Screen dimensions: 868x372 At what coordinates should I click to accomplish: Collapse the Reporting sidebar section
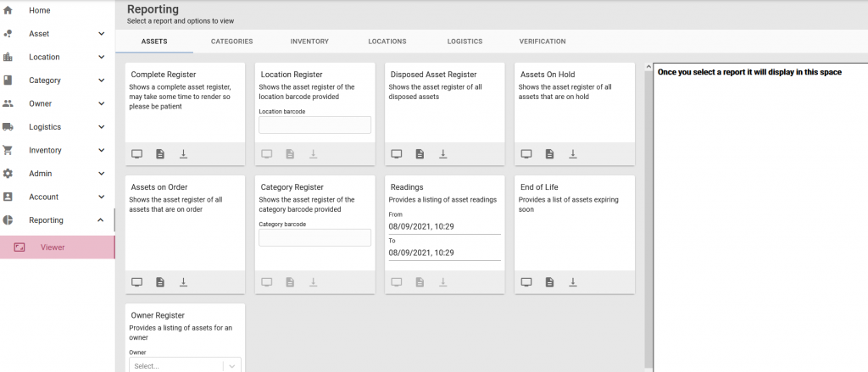tap(100, 219)
